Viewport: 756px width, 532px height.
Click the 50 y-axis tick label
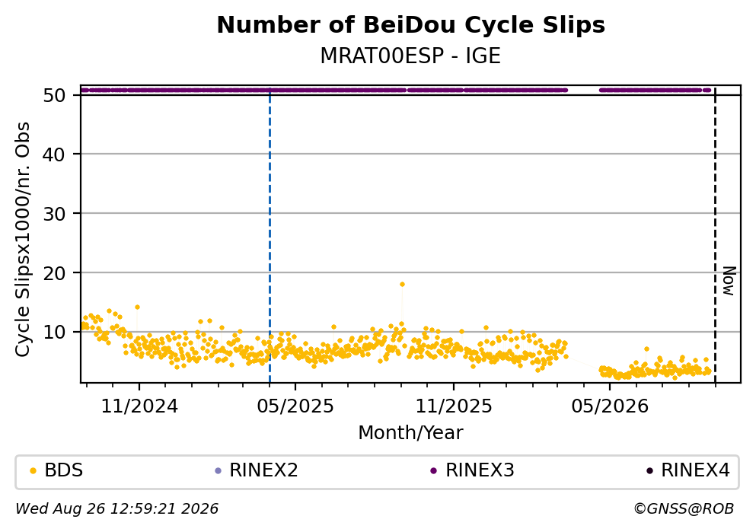pyautogui.click(x=54, y=95)
